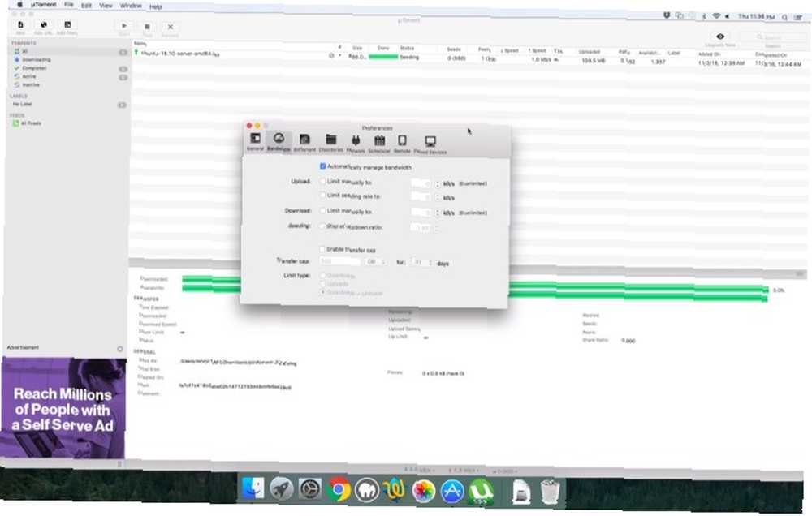Open the transfer cap days dropdown
Screen dimensions: 812x516
[x=423, y=263]
